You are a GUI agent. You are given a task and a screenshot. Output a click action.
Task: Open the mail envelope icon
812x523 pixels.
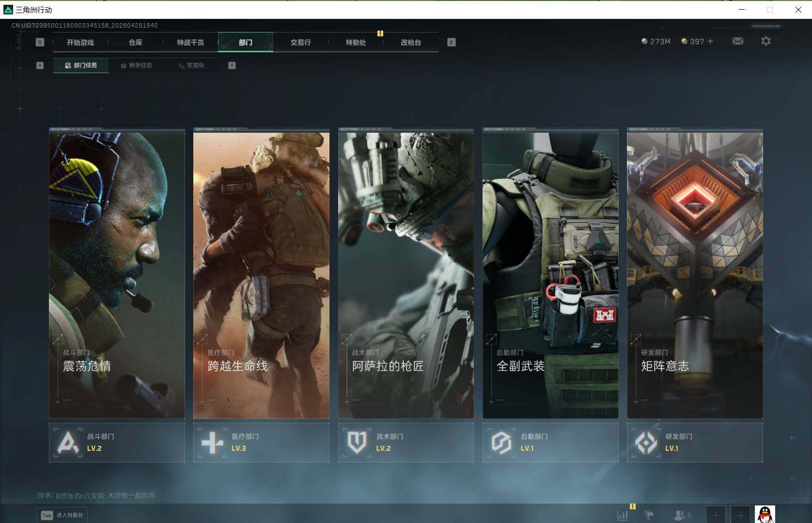(738, 41)
